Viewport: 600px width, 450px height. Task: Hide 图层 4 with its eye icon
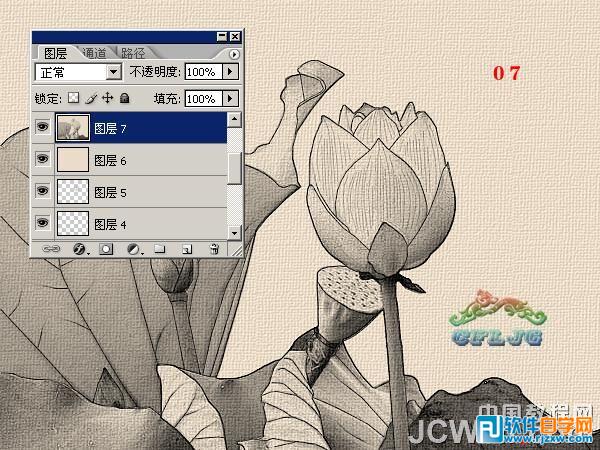(x=42, y=222)
